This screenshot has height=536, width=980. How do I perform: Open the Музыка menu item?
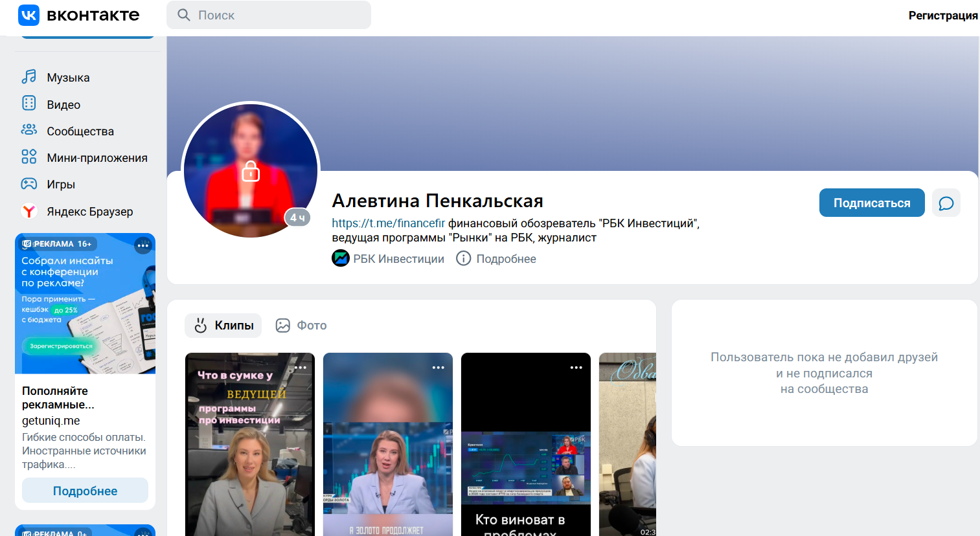coord(87,77)
